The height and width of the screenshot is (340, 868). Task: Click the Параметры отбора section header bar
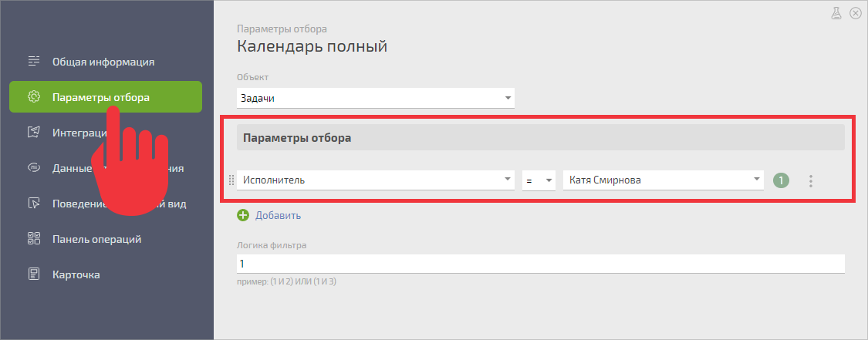540,138
